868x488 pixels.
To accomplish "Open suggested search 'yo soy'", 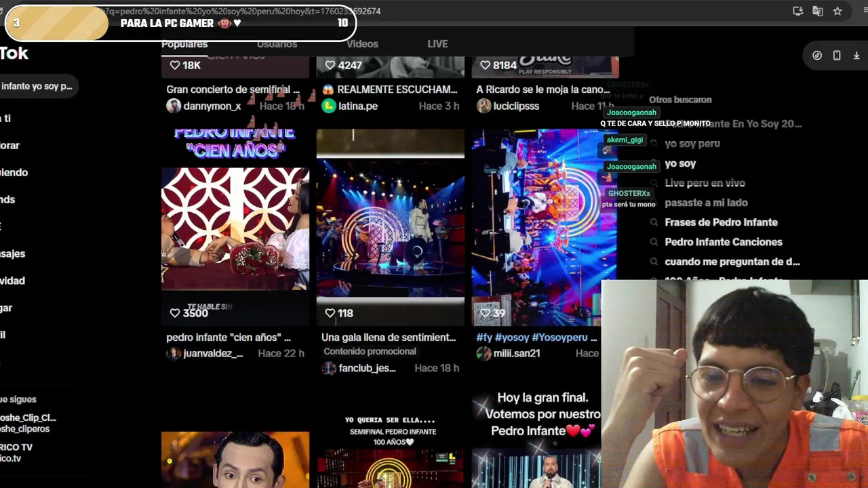I will point(680,163).
